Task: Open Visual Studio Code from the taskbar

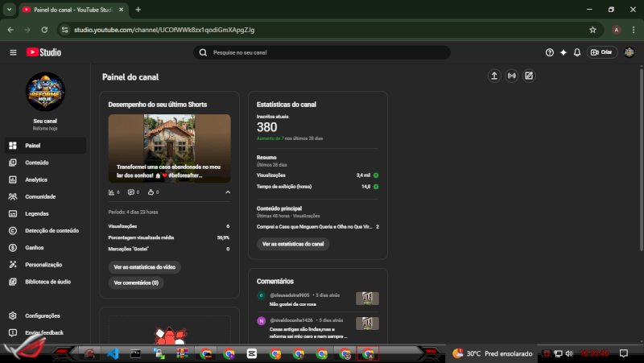Action: pos(113,353)
